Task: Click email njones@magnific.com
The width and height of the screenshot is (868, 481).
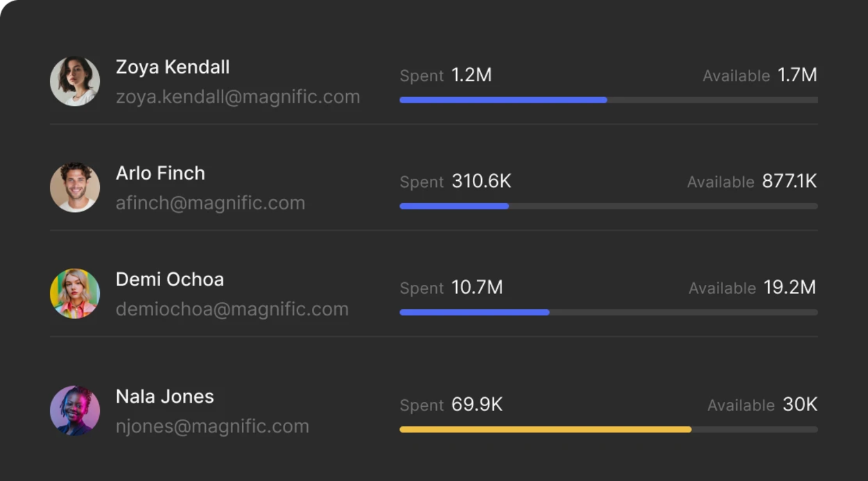Action: point(212,426)
